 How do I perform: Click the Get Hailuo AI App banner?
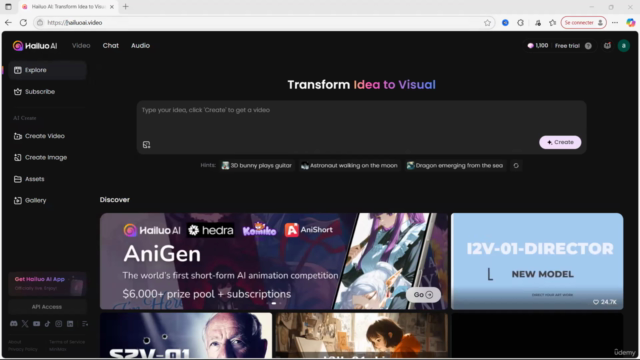pos(47,283)
